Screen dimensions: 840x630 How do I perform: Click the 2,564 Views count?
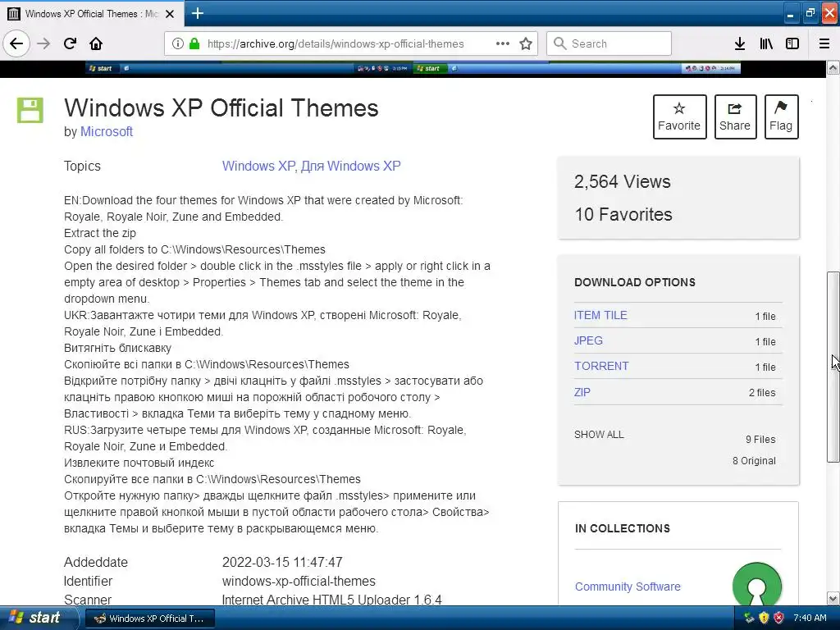[x=622, y=181]
